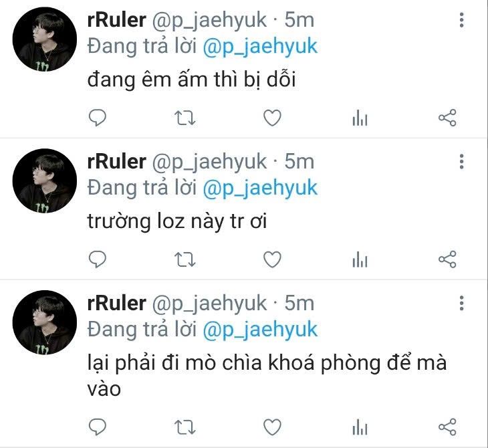Retweet the "đang êm ấm thì bị dỗi" tweet
This screenshot has height=448, width=488.
pyautogui.click(x=185, y=118)
